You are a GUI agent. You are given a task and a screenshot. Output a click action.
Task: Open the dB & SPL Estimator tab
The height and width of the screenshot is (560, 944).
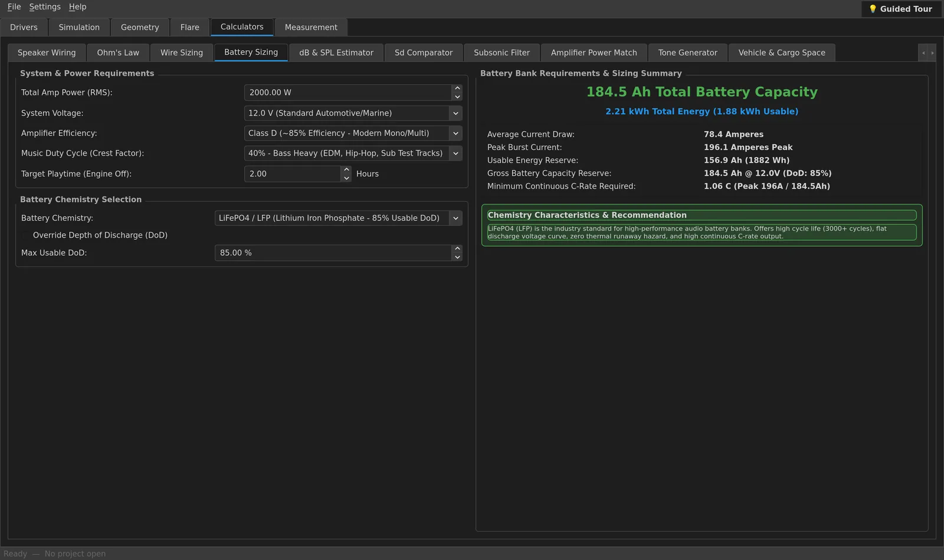336,52
